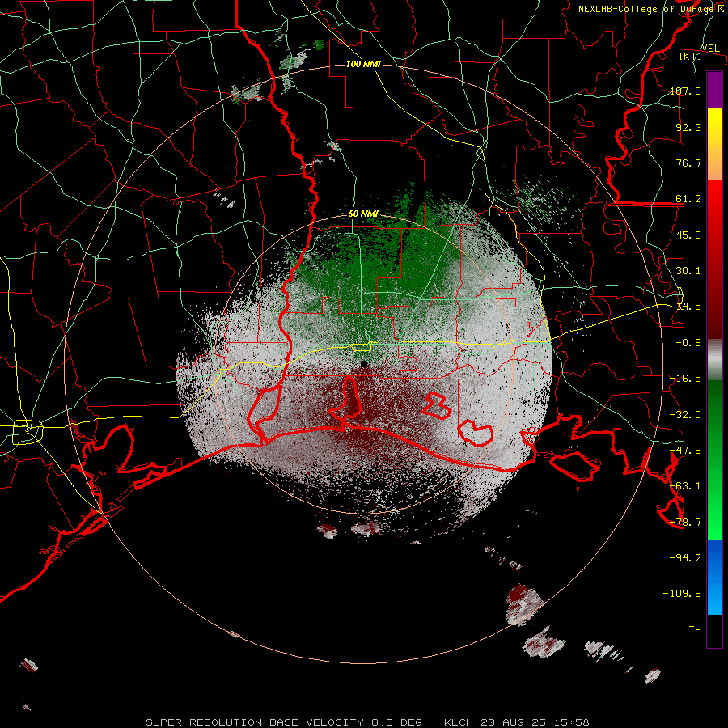The image size is (728, 728).
Task: Click the 50 NMI range ring label
Action: pyautogui.click(x=363, y=214)
